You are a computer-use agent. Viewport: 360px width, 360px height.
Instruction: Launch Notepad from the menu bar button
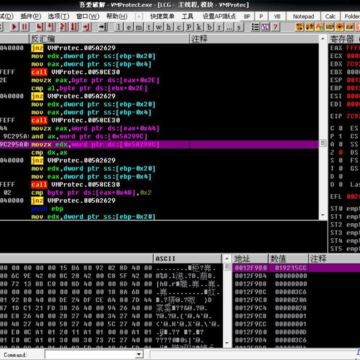303,16
